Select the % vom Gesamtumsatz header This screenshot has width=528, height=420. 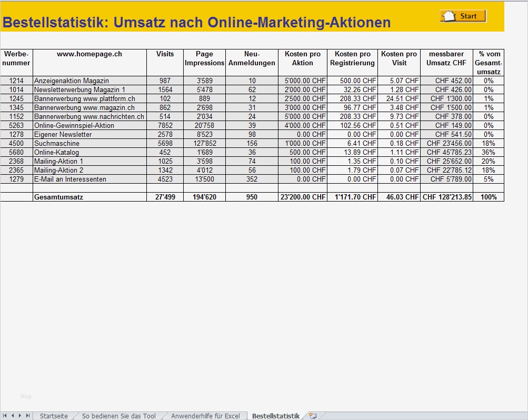pyautogui.click(x=489, y=63)
